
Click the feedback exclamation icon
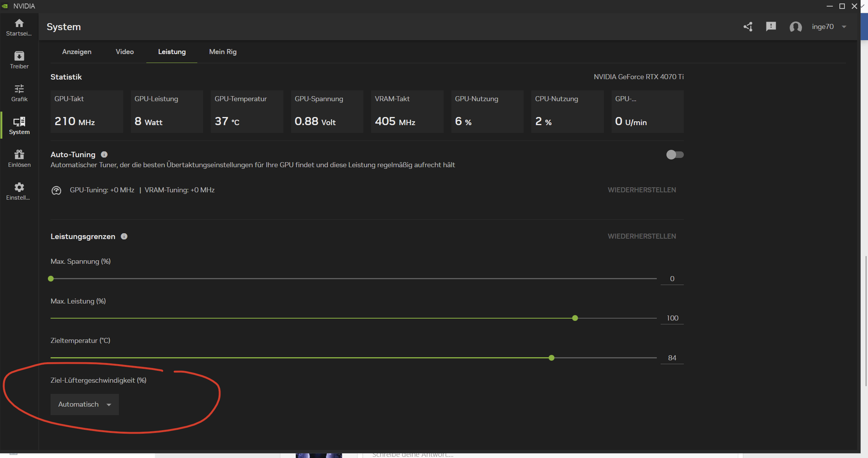[771, 27]
